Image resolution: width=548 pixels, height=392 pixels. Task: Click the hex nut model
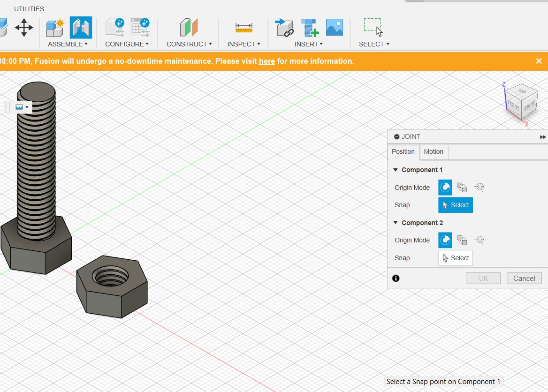tap(112, 286)
